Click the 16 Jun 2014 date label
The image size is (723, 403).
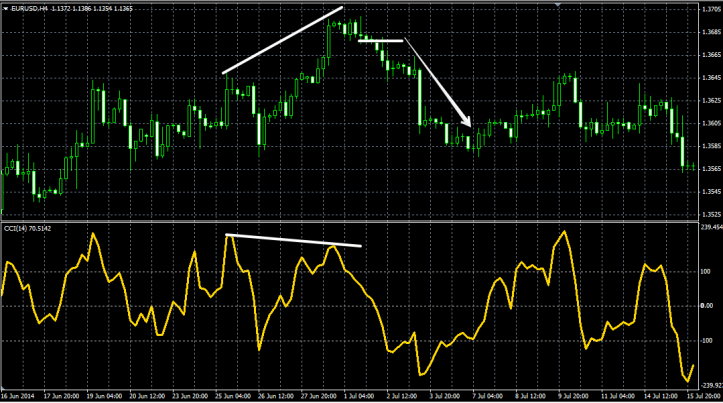18,396
